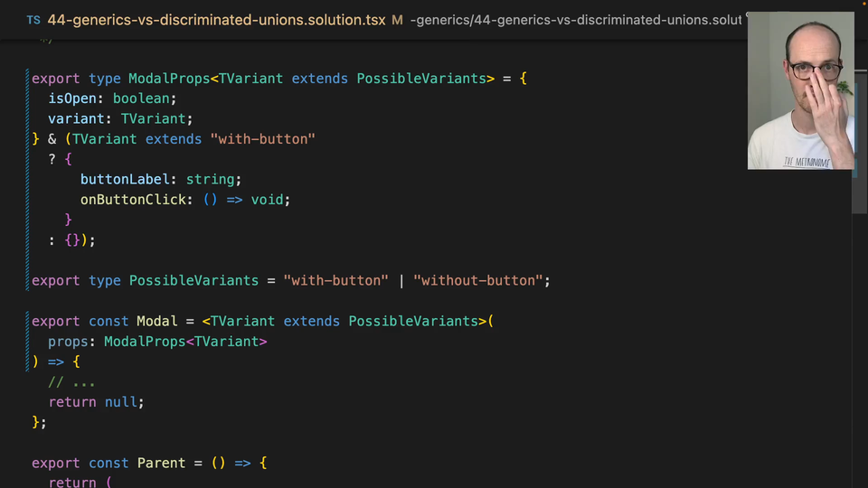The width and height of the screenshot is (868, 488).
Task: Click the "without-button" string literal
Action: point(477,280)
